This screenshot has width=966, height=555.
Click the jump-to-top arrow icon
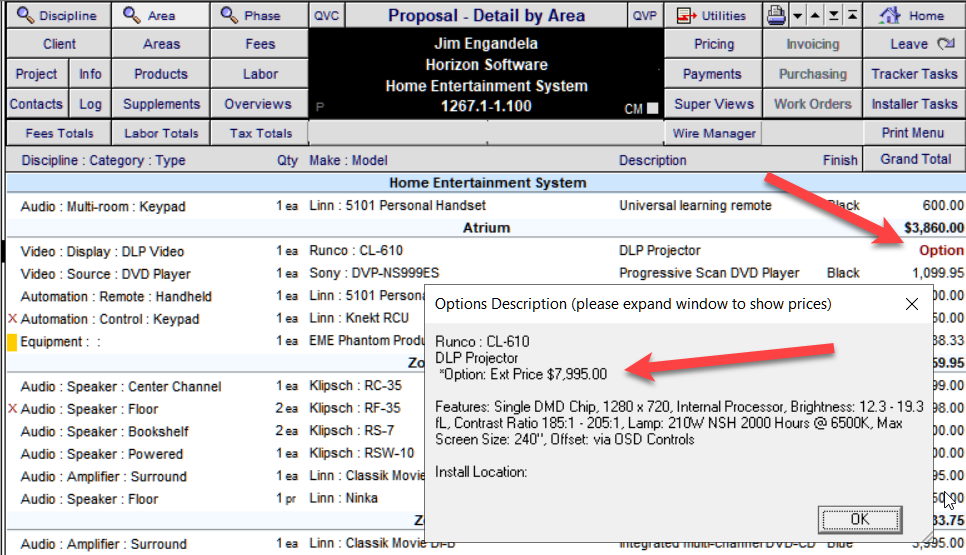click(852, 15)
